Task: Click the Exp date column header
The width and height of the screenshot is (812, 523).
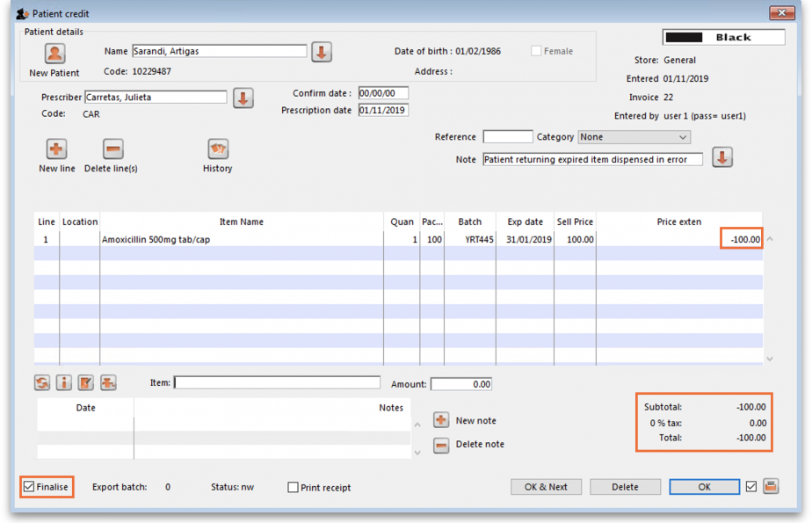Action: click(x=525, y=222)
